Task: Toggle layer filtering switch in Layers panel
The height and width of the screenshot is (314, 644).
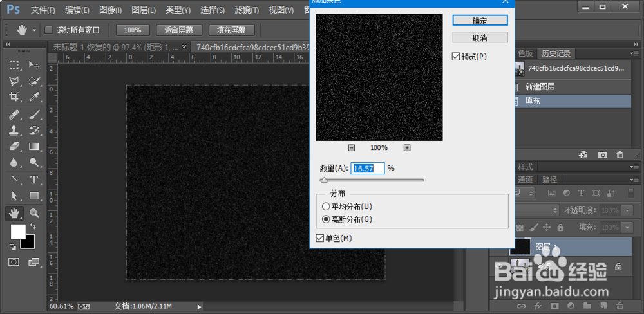Action: (631, 193)
